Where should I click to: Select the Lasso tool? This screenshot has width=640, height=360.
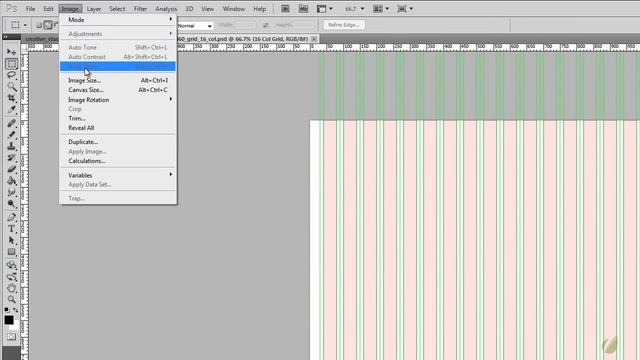(11, 75)
